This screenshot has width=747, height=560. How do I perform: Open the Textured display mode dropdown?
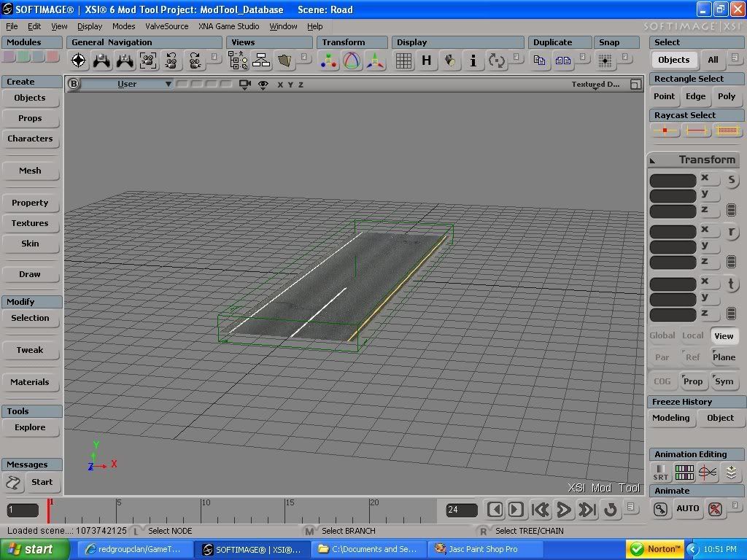(595, 85)
